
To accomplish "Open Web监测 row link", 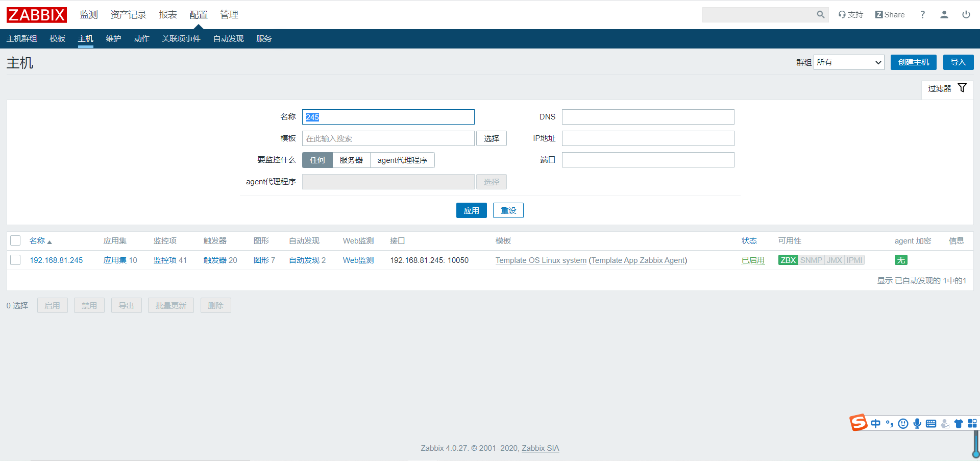I will point(358,260).
